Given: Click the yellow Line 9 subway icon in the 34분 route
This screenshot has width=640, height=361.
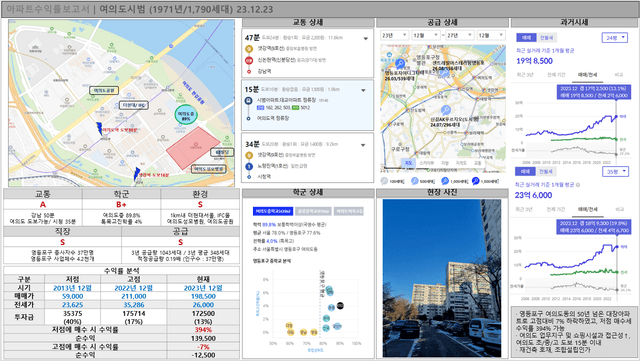Looking at the screenshot, I should pos(249,155).
